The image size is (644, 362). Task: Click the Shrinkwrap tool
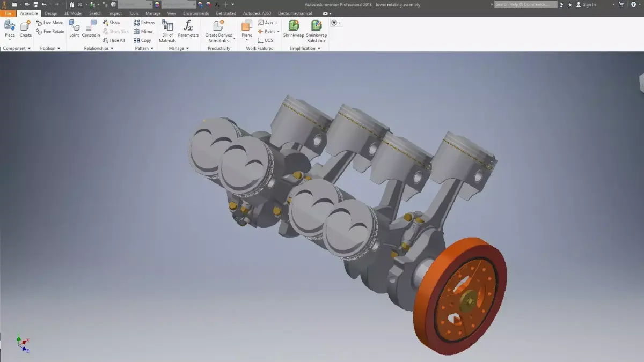294,28
